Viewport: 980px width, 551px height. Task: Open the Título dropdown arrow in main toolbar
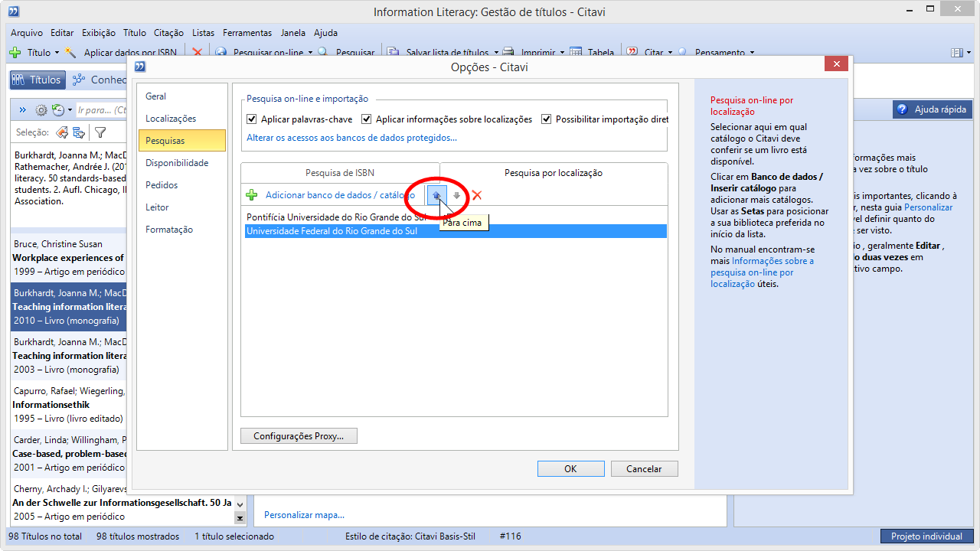click(57, 53)
